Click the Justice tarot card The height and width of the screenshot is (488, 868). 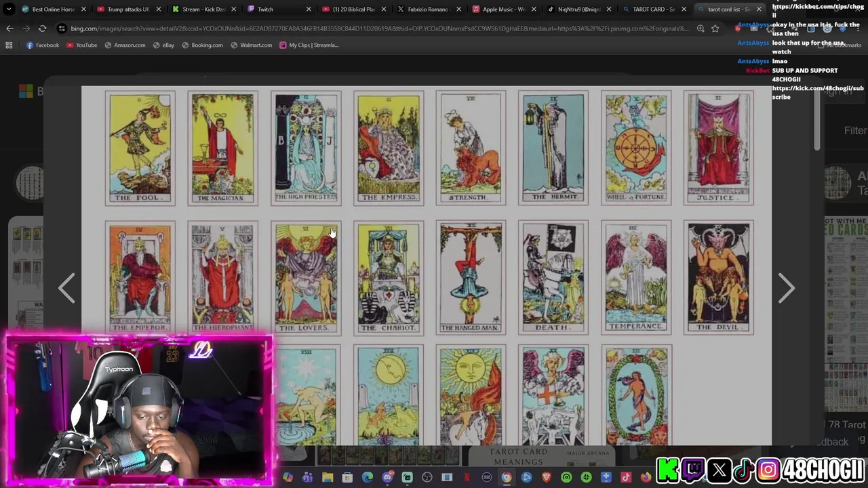point(718,148)
